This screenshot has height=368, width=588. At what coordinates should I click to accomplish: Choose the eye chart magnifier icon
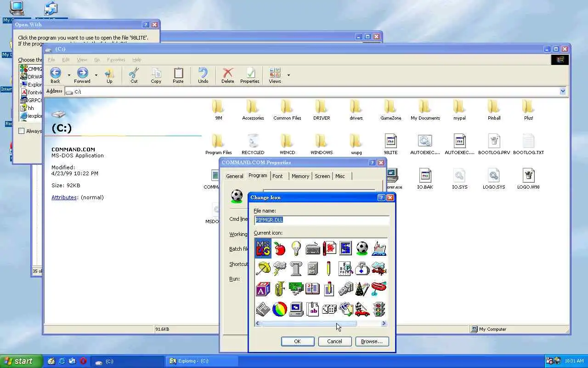[345, 268]
